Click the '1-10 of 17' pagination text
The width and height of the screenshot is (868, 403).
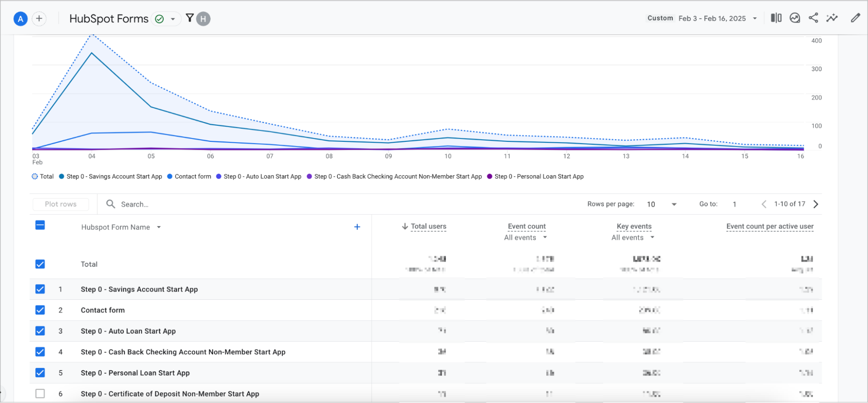pos(789,204)
